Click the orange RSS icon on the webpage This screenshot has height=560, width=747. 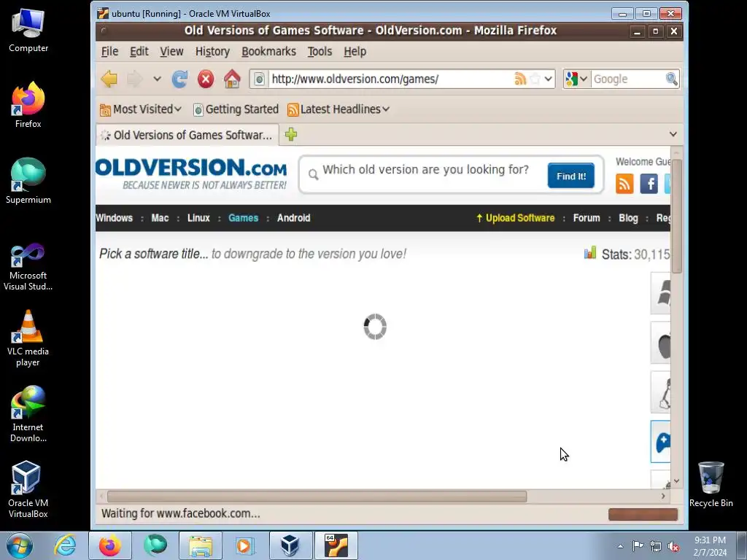[624, 183]
